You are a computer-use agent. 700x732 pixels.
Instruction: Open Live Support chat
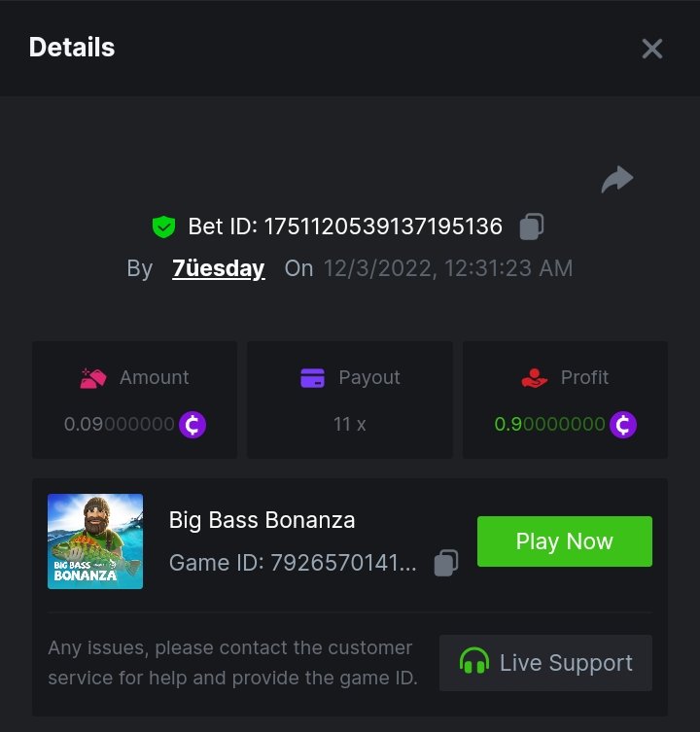(545, 663)
